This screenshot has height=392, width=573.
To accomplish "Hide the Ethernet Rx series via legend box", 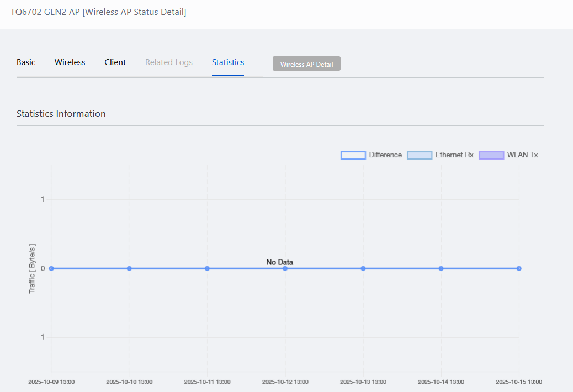I will [420, 155].
